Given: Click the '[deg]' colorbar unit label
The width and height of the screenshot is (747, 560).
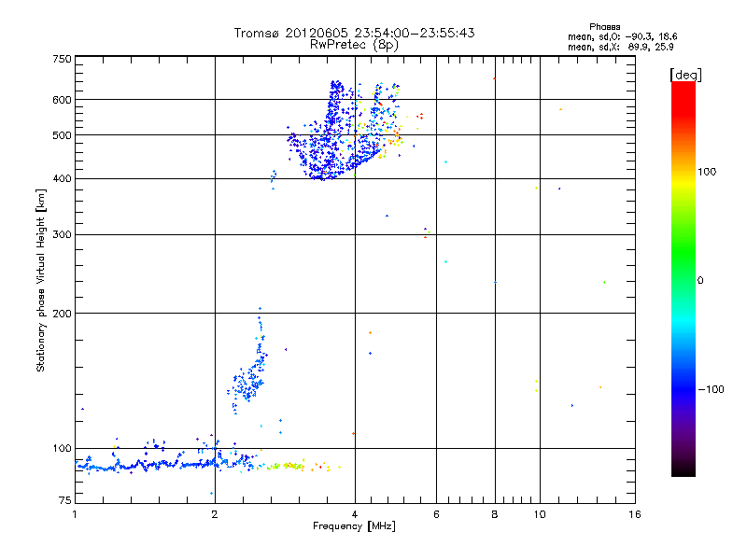Looking at the screenshot, I should tap(685, 76).
